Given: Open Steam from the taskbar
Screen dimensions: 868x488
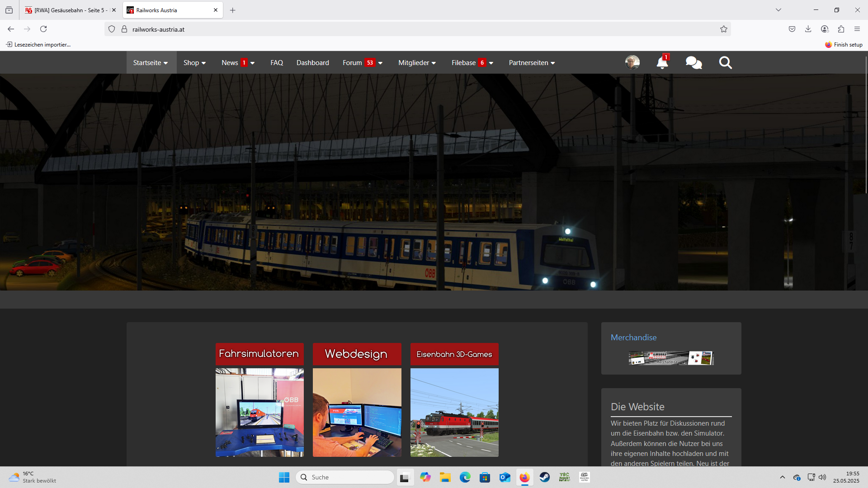Looking at the screenshot, I should pos(545,477).
